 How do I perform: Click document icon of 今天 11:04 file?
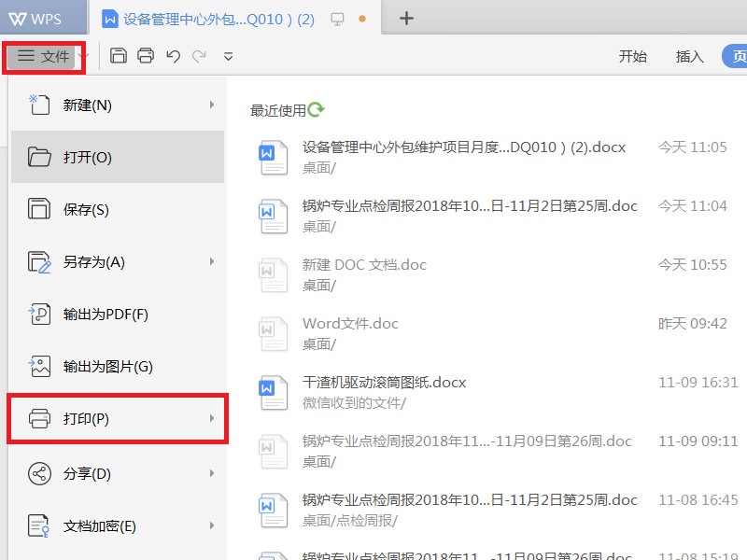(273, 217)
